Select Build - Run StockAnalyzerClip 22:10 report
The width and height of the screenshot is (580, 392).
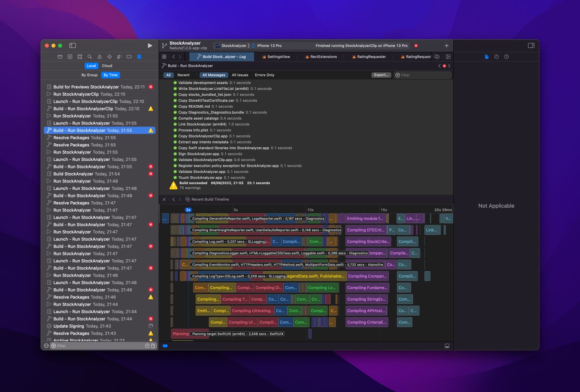tap(99, 109)
